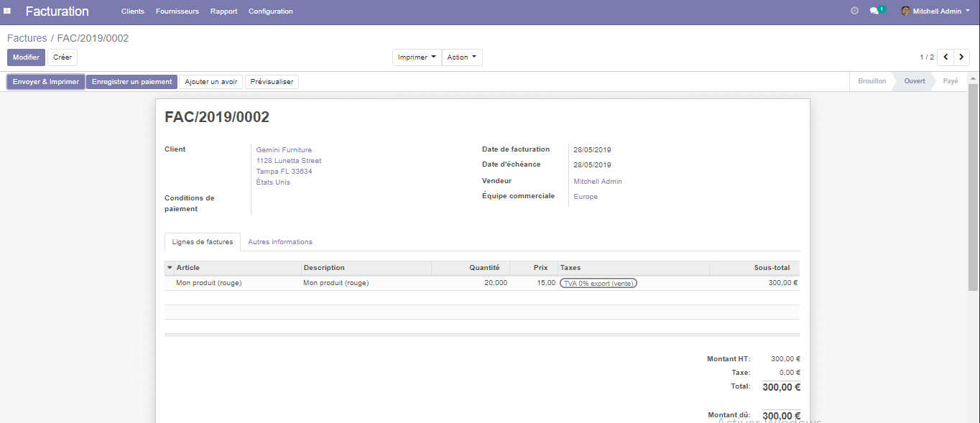The width and height of the screenshot is (980, 423).
Task: Click Mitchell Admin avatar picture
Action: point(905,11)
